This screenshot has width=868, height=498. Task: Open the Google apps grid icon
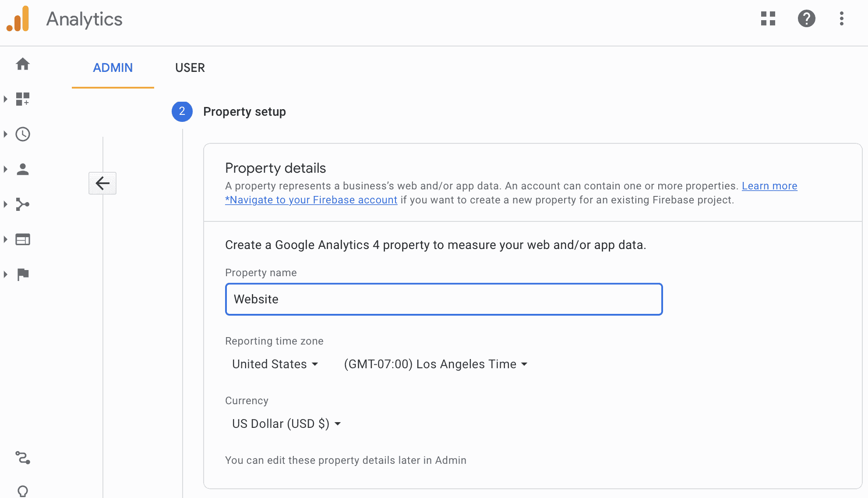point(768,18)
